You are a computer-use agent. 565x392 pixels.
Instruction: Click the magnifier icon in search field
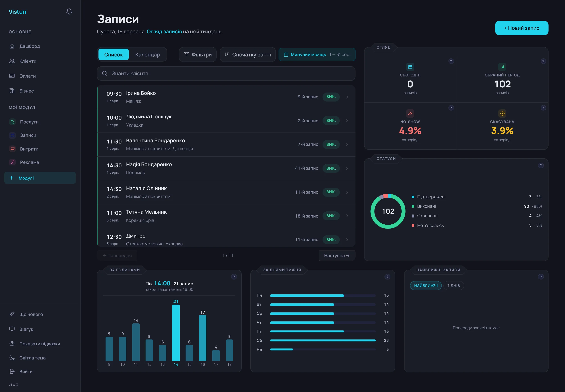click(x=105, y=73)
